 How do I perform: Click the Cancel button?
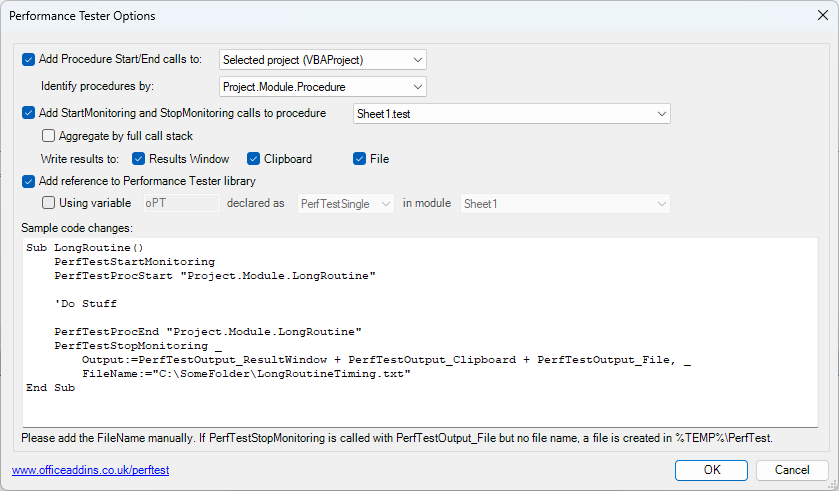pyautogui.click(x=791, y=470)
